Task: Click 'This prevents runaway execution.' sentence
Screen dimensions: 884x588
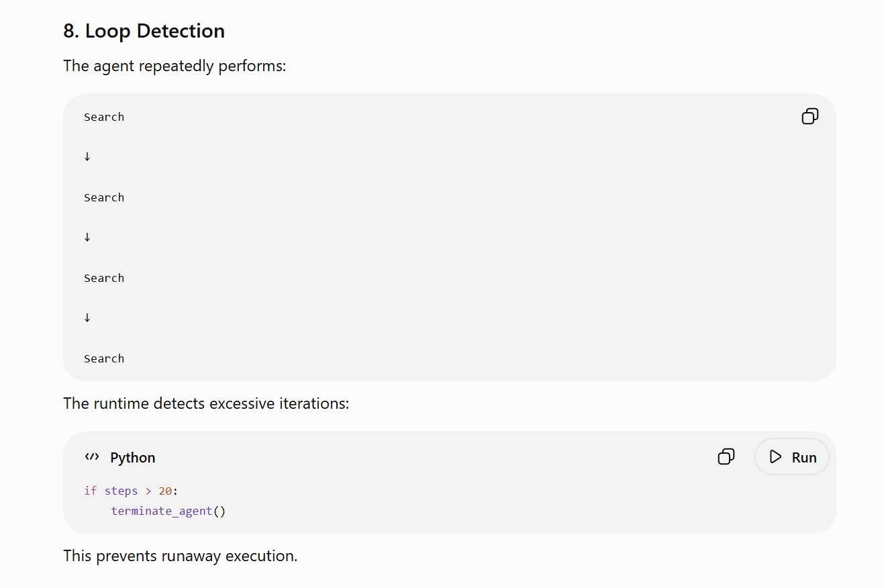Action: click(x=180, y=556)
